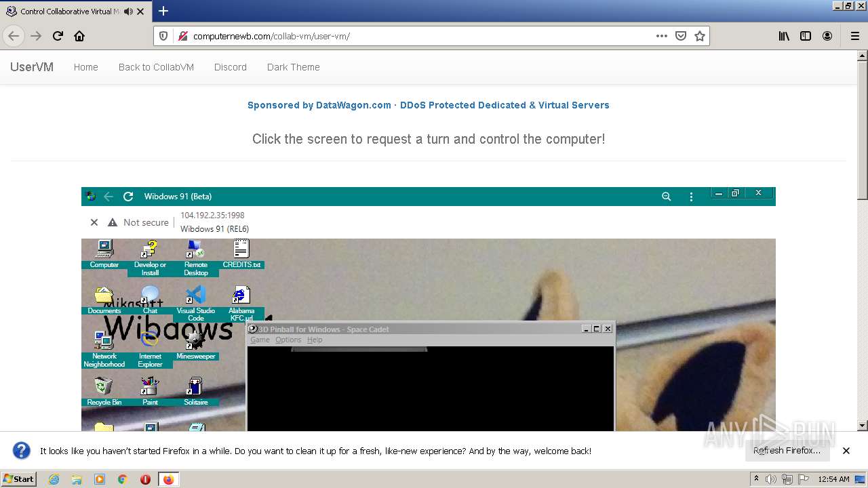
Task: Toggle the Firefox sidebar icon
Action: [x=806, y=36]
